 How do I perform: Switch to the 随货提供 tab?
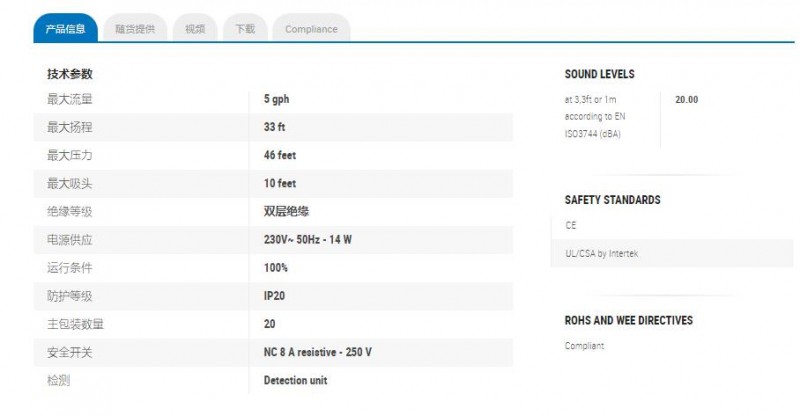[135, 29]
